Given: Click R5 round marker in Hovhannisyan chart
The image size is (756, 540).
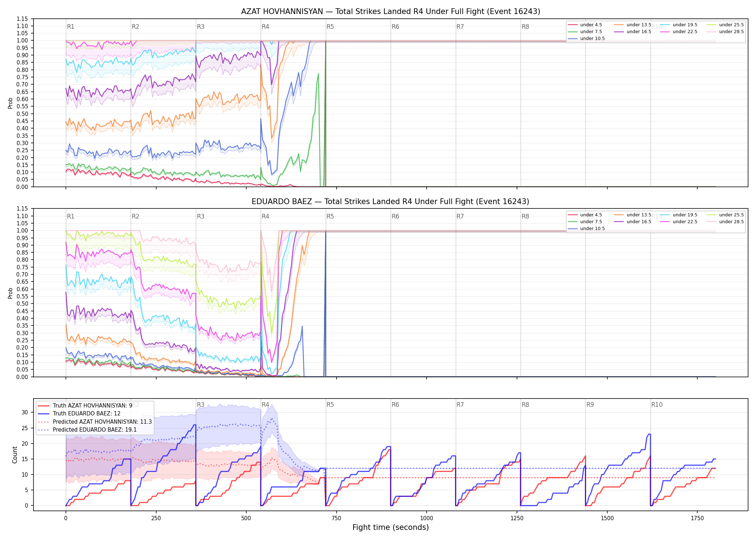Looking at the screenshot, I should tap(330, 27).
